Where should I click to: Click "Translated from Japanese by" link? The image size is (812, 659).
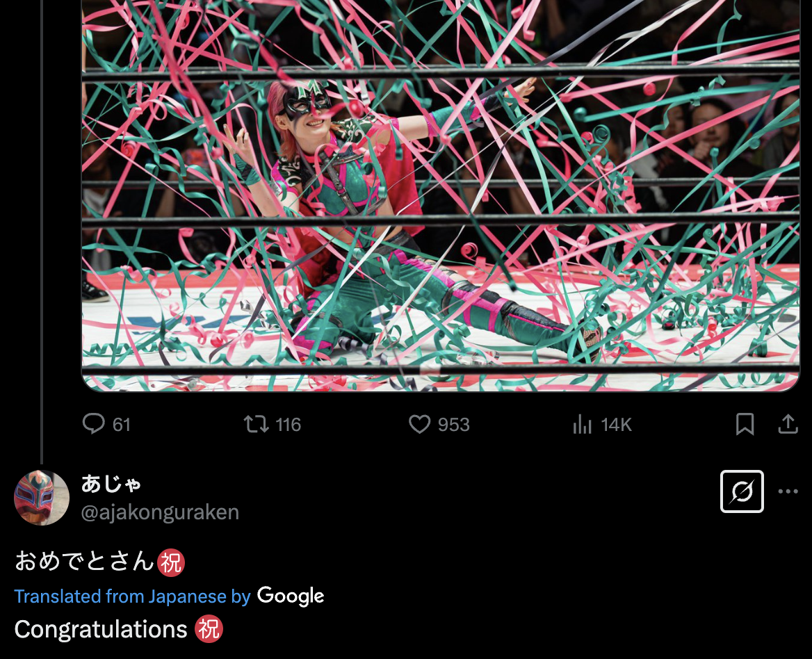(x=133, y=596)
